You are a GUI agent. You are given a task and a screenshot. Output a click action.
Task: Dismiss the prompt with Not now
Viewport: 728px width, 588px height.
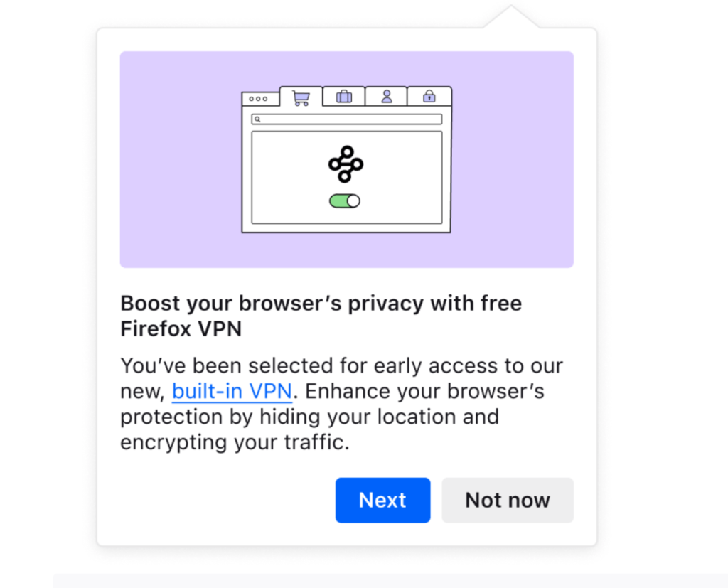507,500
